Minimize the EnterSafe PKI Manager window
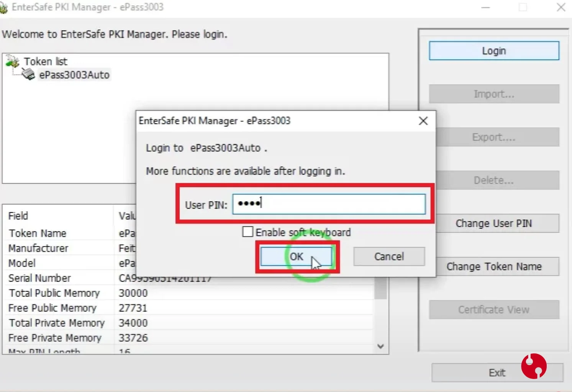572x392 pixels. 486,7
